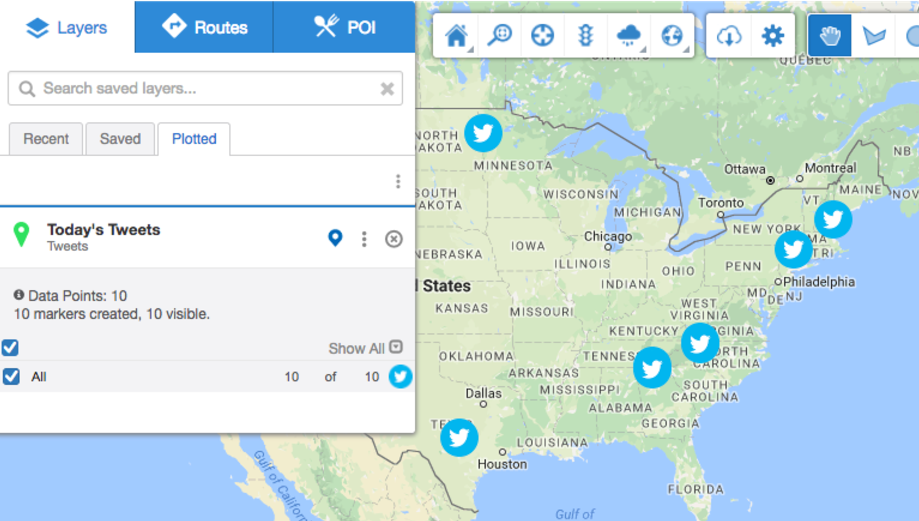Click the Houston label on the map
The height and width of the screenshot is (521, 919).
tap(502, 464)
